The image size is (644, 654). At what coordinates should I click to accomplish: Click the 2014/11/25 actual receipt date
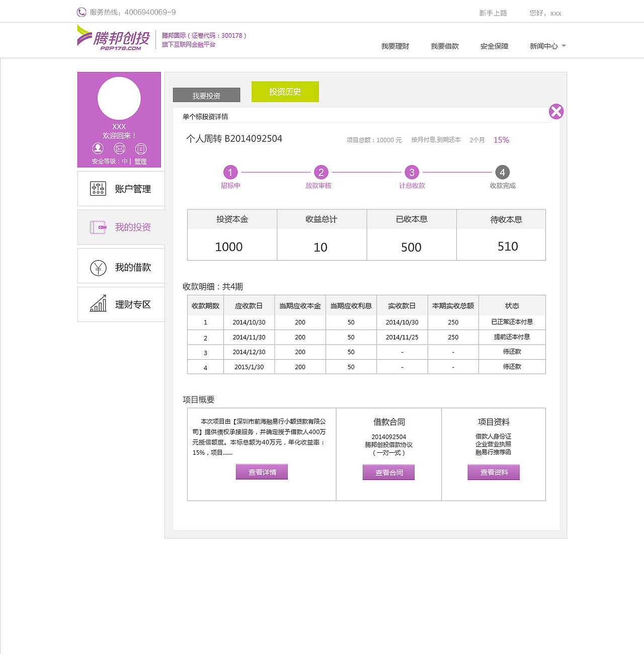pos(402,338)
